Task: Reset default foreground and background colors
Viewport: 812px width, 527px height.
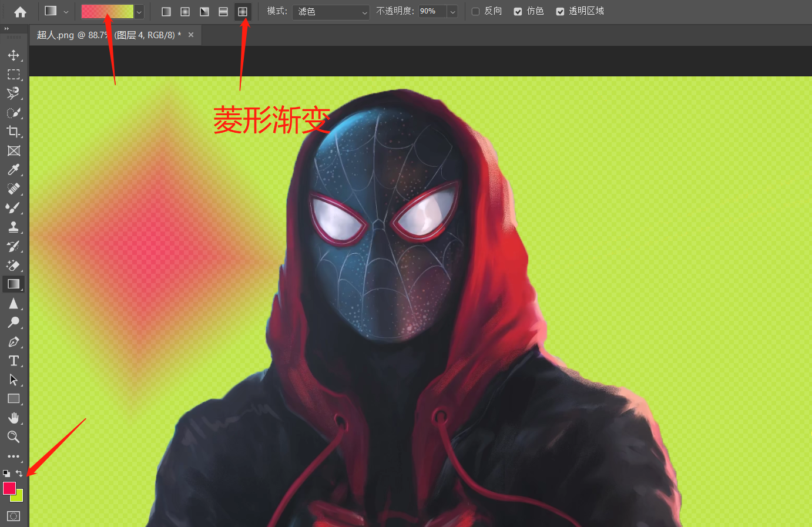Action: (6, 473)
